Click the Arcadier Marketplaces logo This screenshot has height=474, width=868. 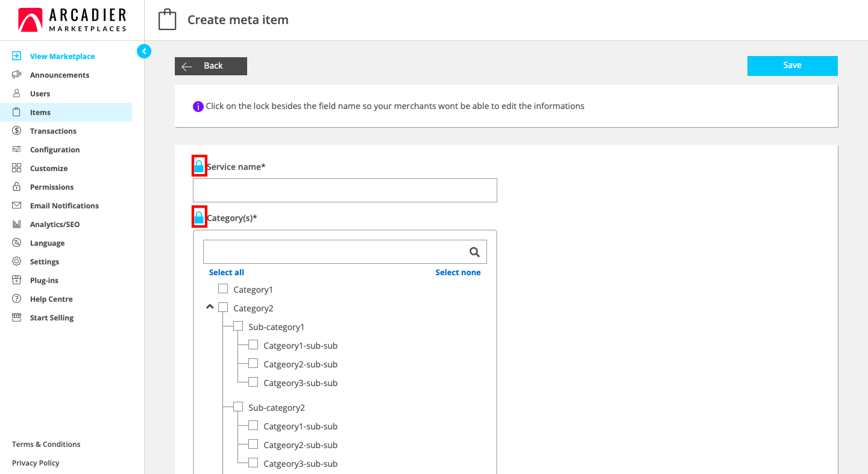72,20
